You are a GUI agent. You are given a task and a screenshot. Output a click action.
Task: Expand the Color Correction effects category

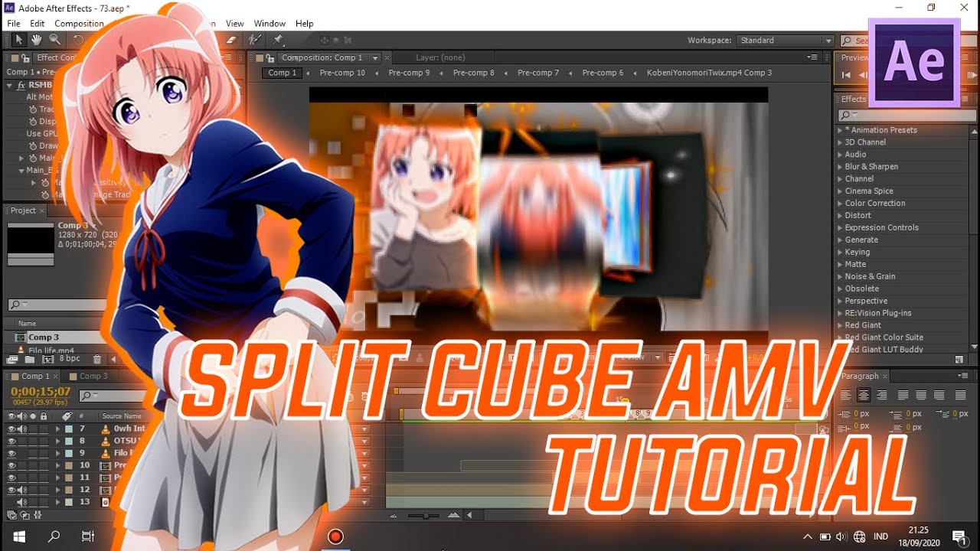(x=840, y=204)
